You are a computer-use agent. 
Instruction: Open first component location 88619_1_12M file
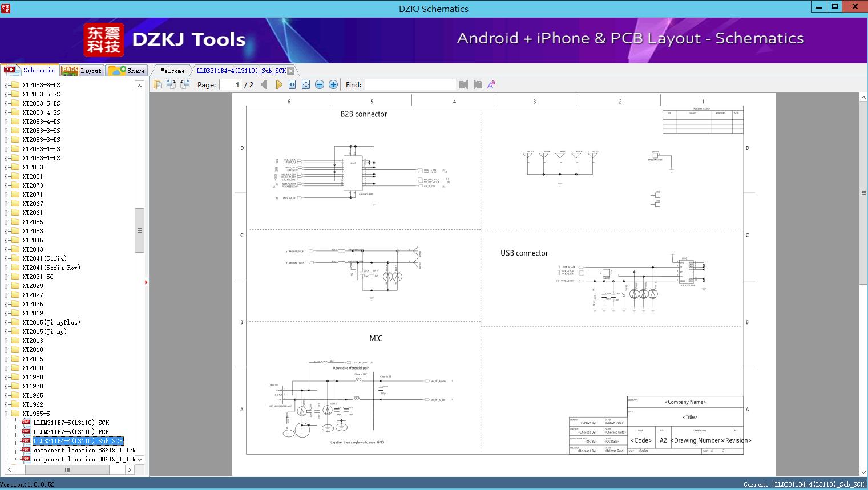click(x=84, y=450)
